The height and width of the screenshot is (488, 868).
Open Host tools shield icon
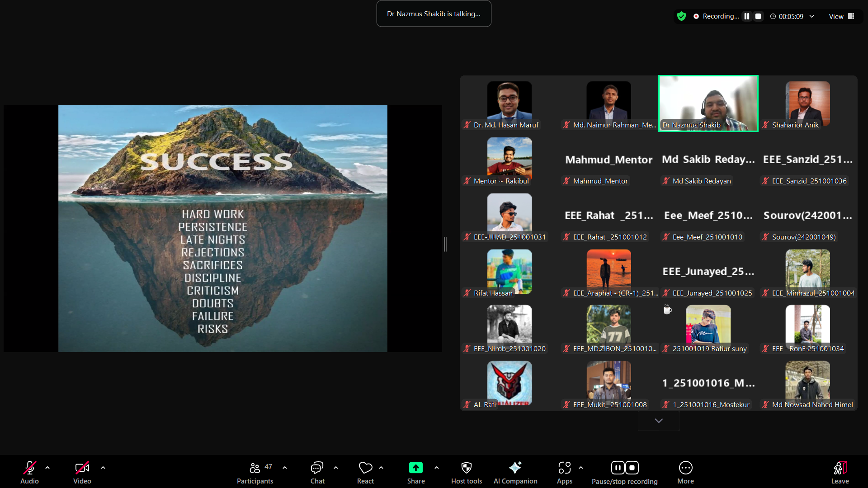point(466,468)
